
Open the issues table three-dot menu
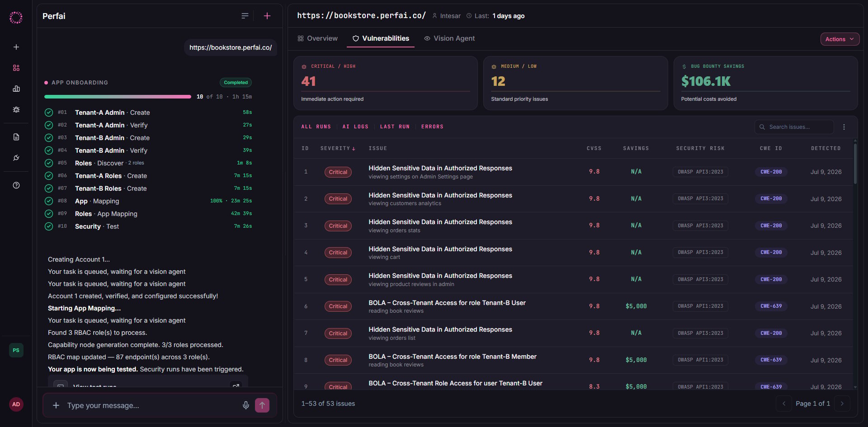844,127
